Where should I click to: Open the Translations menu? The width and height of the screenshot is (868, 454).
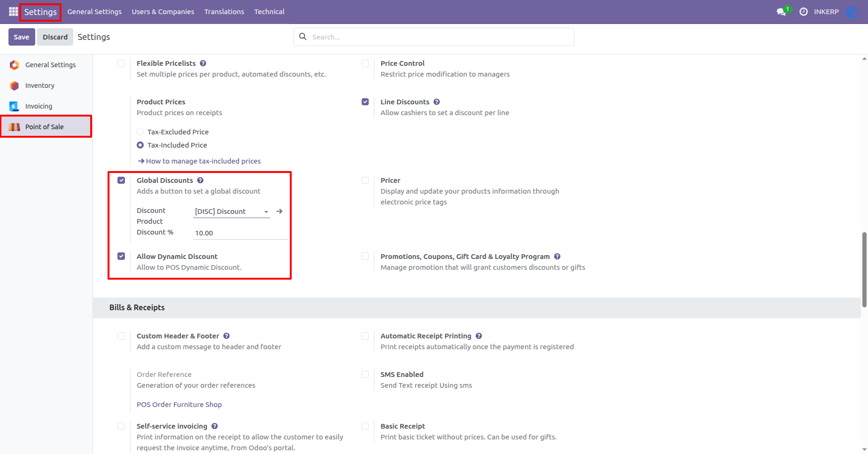[x=224, y=12]
